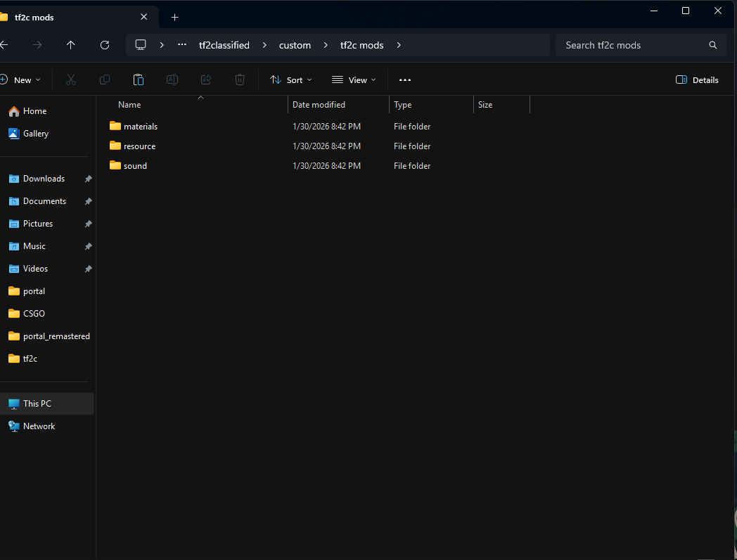Screen dimensions: 737x560
Task: Click the Rename icon in toolbar
Action: click(172, 80)
